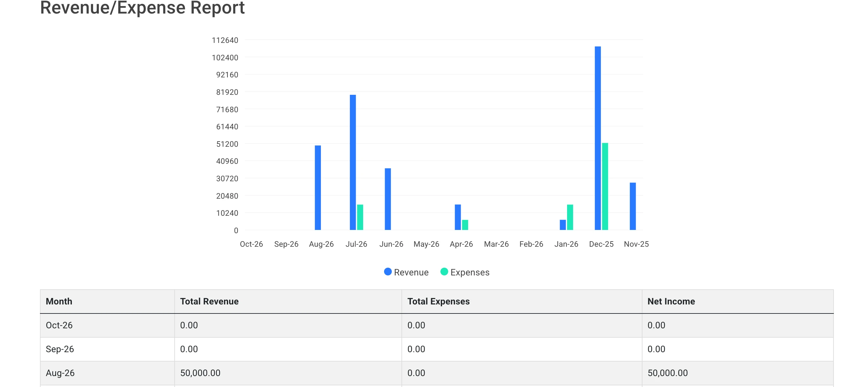Select the Jul-26 expenses bar
This screenshot has height=387, width=868.
(360, 217)
